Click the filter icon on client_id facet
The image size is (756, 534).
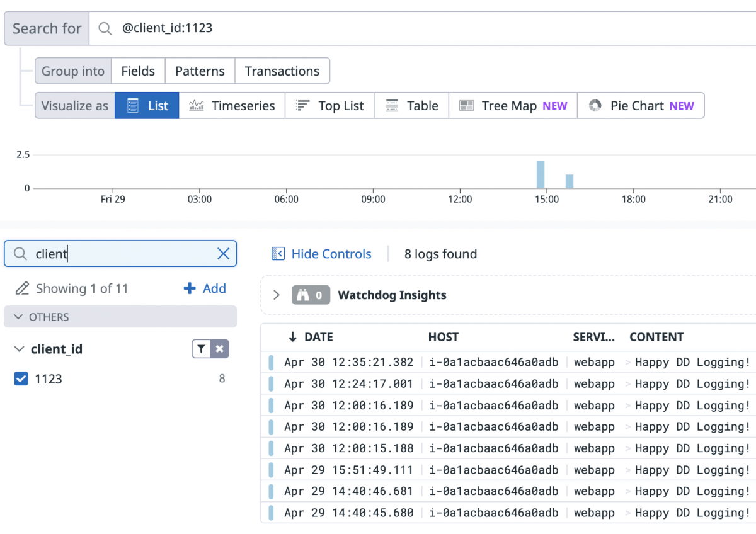coord(202,348)
